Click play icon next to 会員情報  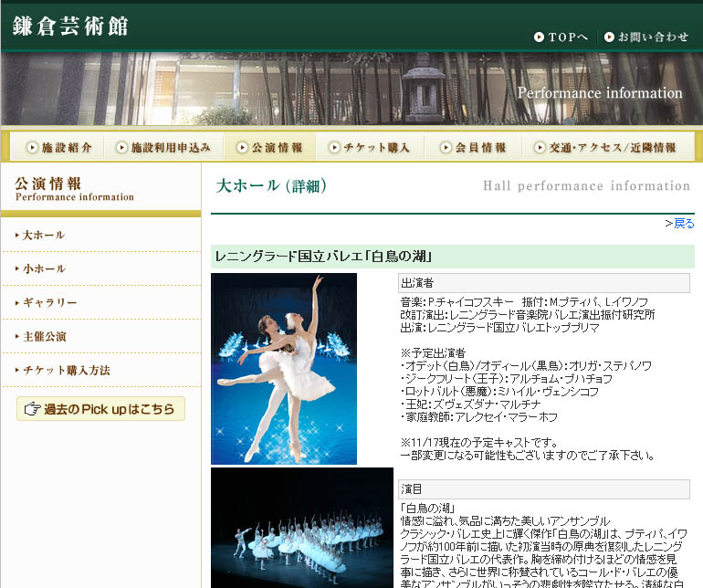[x=446, y=147]
